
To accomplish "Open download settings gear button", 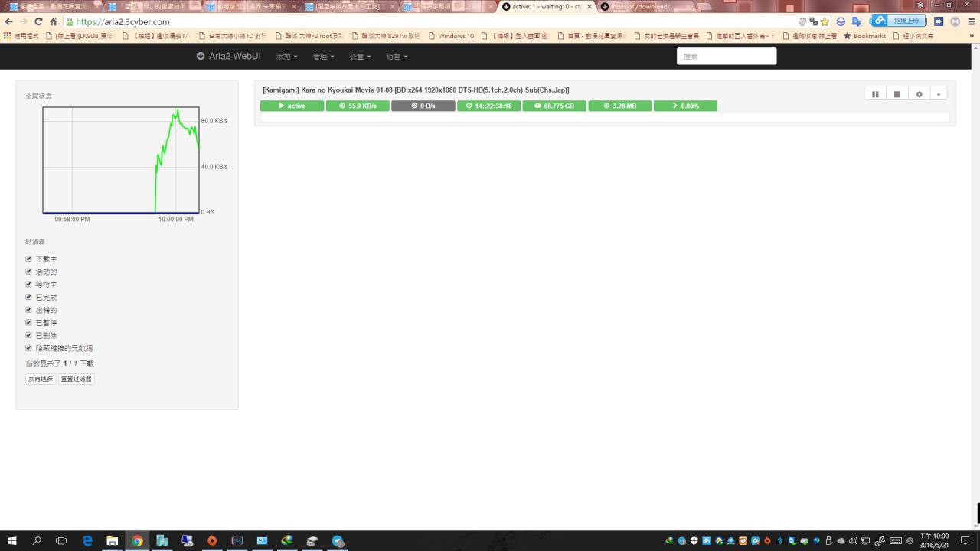I will pyautogui.click(x=920, y=94).
